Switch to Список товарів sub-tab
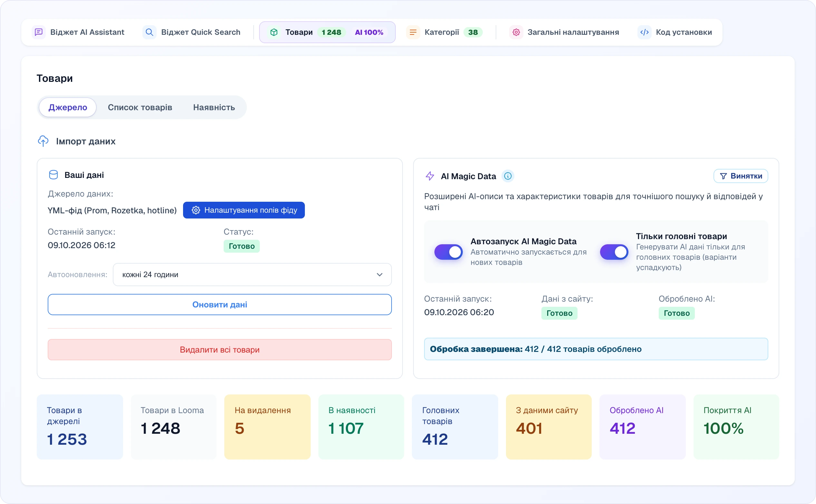Screen dimensions: 816x504 (x=140, y=107)
